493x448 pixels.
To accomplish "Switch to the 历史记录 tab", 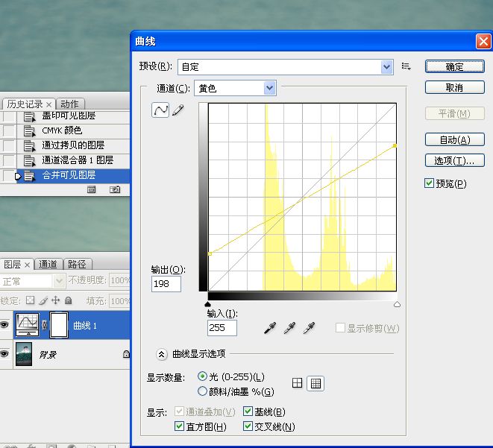I will pyautogui.click(x=25, y=104).
